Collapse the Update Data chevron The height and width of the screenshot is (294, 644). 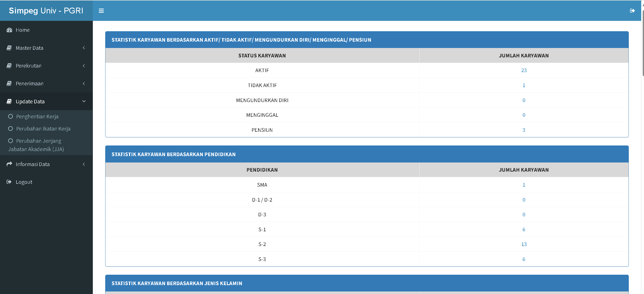[84, 101]
